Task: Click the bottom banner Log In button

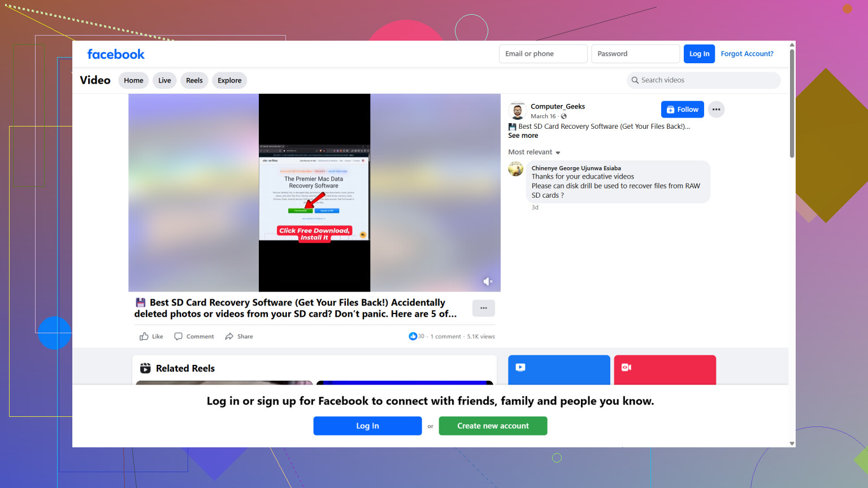Action: pyautogui.click(x=367, y=426)
